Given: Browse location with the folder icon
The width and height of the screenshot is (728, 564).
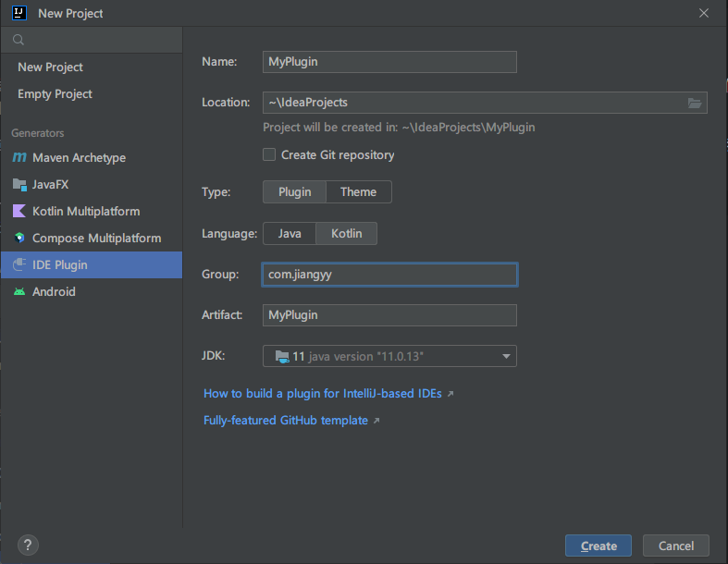Looking at the screenshot, I should tap(695, 103).
